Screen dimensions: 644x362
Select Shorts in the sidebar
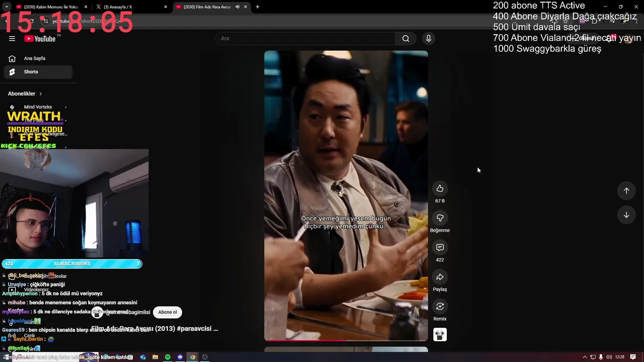point(38,72)
